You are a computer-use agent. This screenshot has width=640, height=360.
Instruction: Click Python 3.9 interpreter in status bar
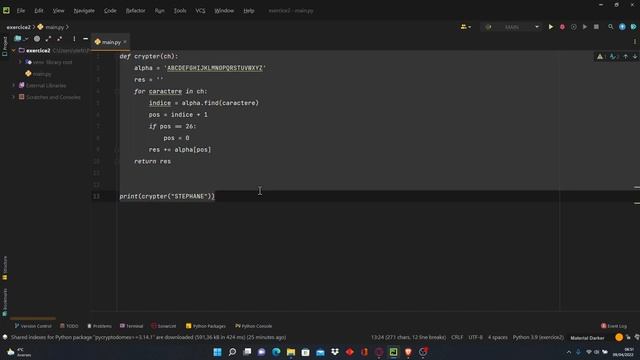(538, 337)
